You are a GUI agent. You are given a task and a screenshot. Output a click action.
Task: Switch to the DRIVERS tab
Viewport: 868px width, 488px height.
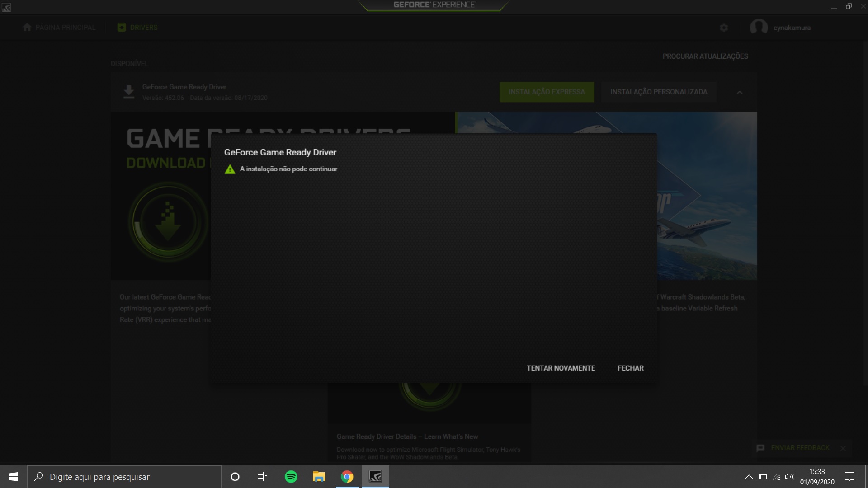[x=137, y=28]
